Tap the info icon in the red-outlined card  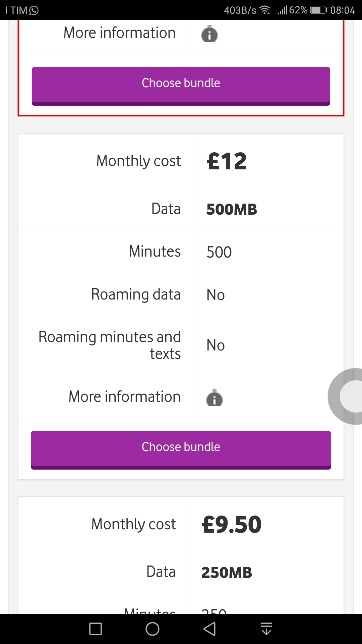click(x=209, y=34)
